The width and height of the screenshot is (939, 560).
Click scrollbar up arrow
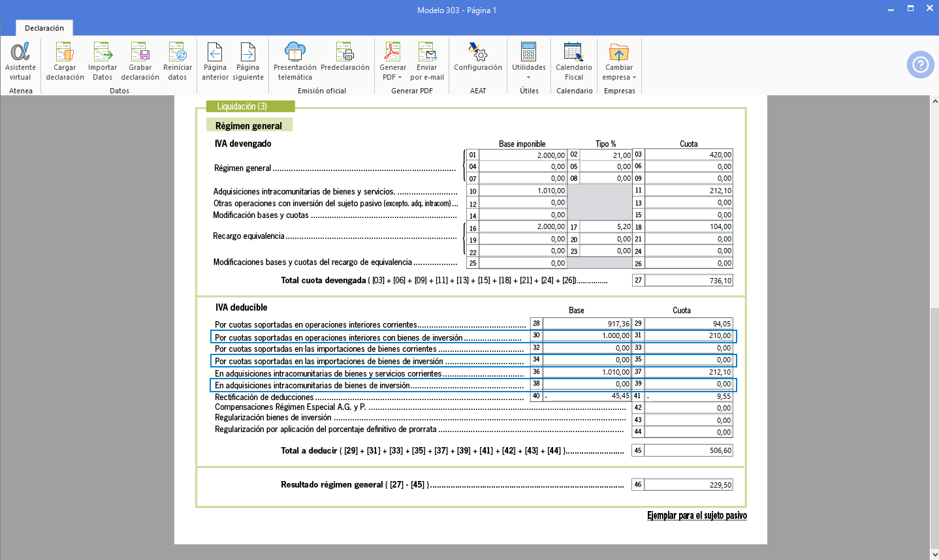point(934,101)
